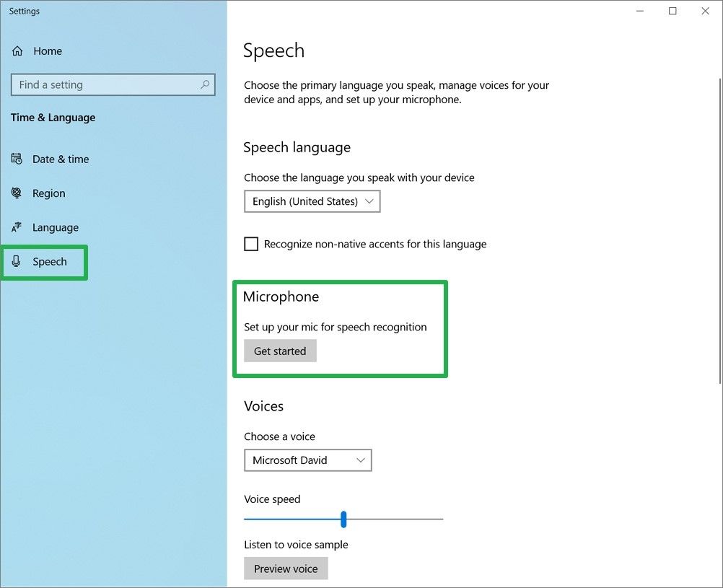This screenshot has width=723, height=588.
Task: Click the Preview voice button
Action: (286, 569)
